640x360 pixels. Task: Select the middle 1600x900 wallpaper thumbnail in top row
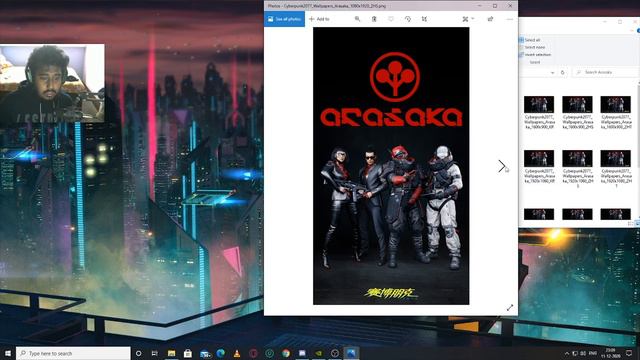(577, 104)
